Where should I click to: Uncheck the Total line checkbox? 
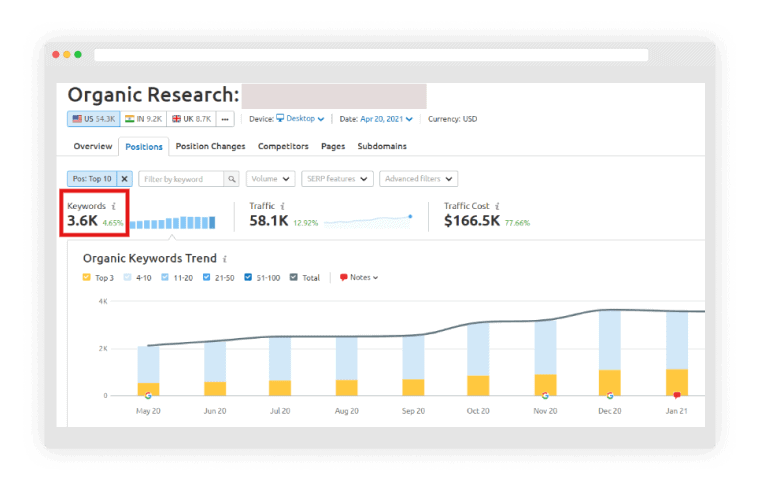coord(294,277)
